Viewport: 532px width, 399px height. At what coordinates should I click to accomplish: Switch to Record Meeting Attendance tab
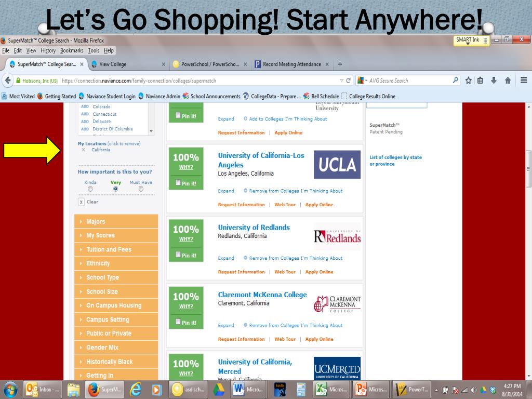point(292,64)
